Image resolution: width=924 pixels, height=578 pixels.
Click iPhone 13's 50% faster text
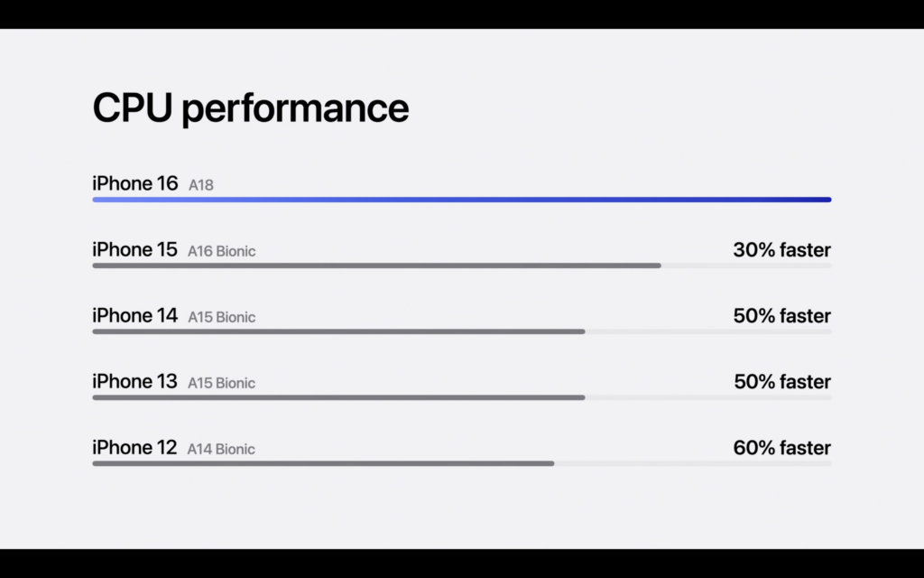point(781,382)
